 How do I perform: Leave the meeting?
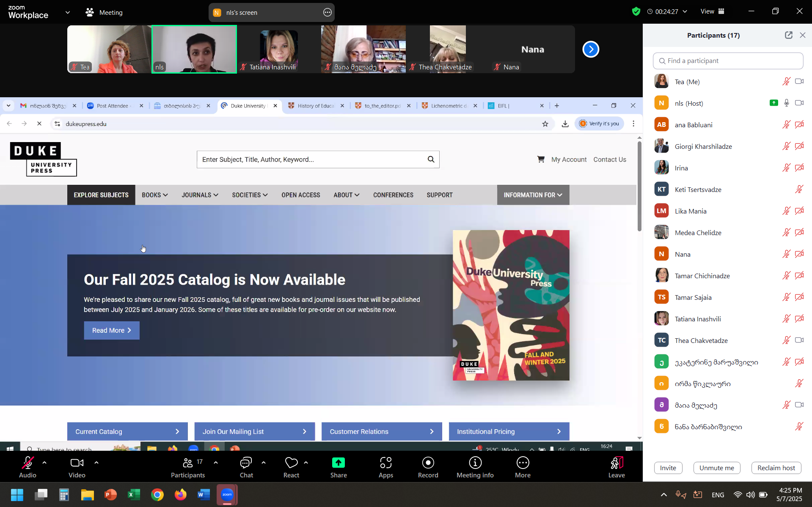click(x=617, y=467)
